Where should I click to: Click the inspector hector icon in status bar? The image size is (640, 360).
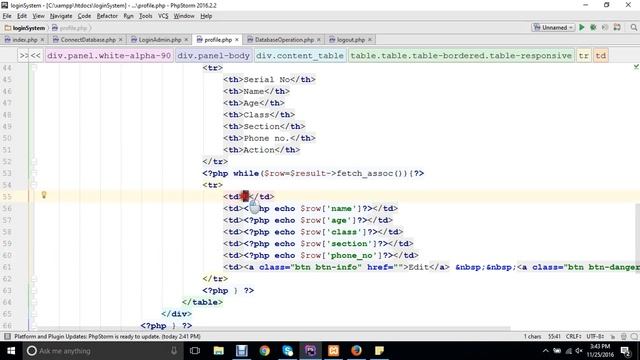point(624,336)
